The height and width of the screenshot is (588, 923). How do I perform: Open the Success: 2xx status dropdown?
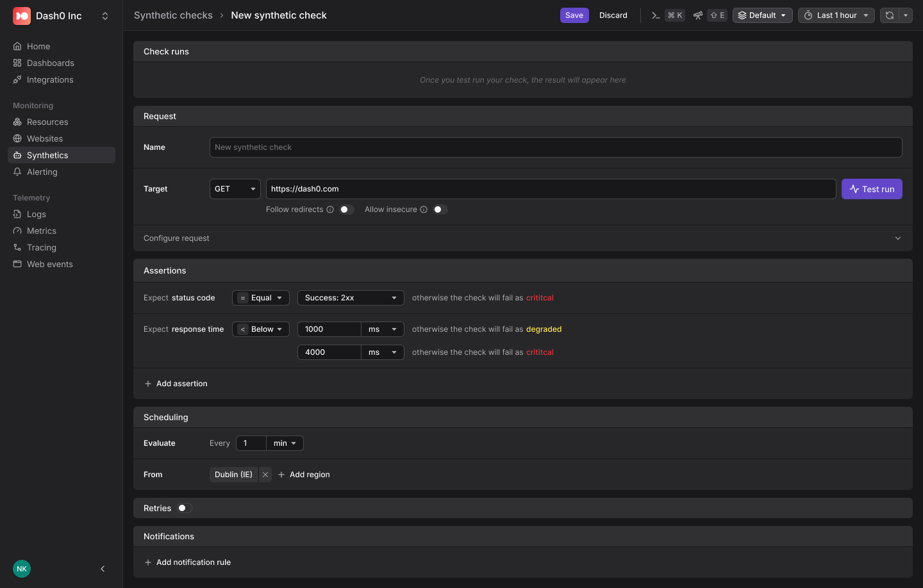pyautogui.click(x=351, y=298)
